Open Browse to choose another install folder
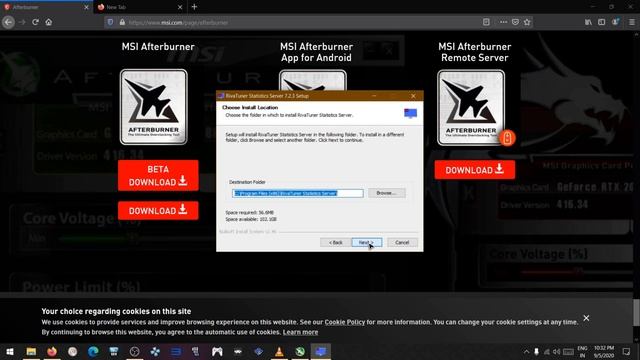 tap(387, 193)
